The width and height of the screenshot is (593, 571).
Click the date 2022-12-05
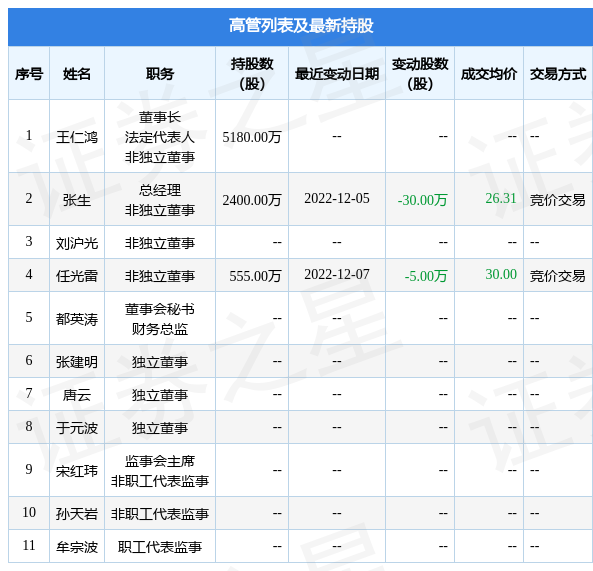[337, 199]
